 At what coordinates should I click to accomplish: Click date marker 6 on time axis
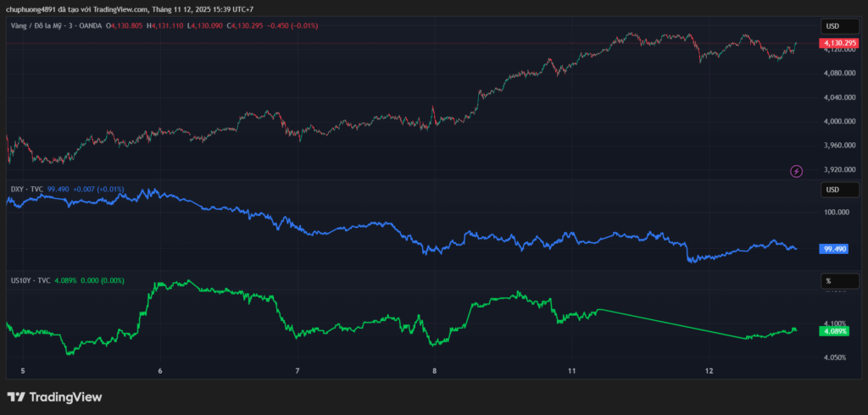coord(160,371)
